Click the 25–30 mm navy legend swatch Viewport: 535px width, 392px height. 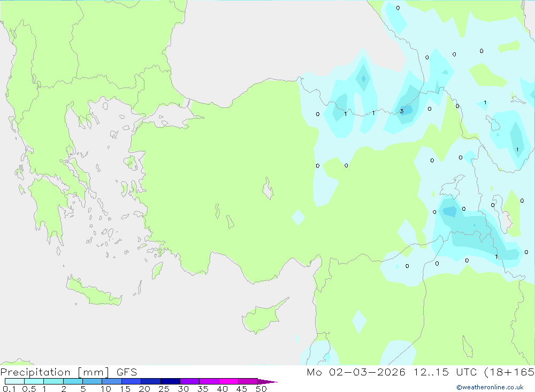(x=170, y=381)
